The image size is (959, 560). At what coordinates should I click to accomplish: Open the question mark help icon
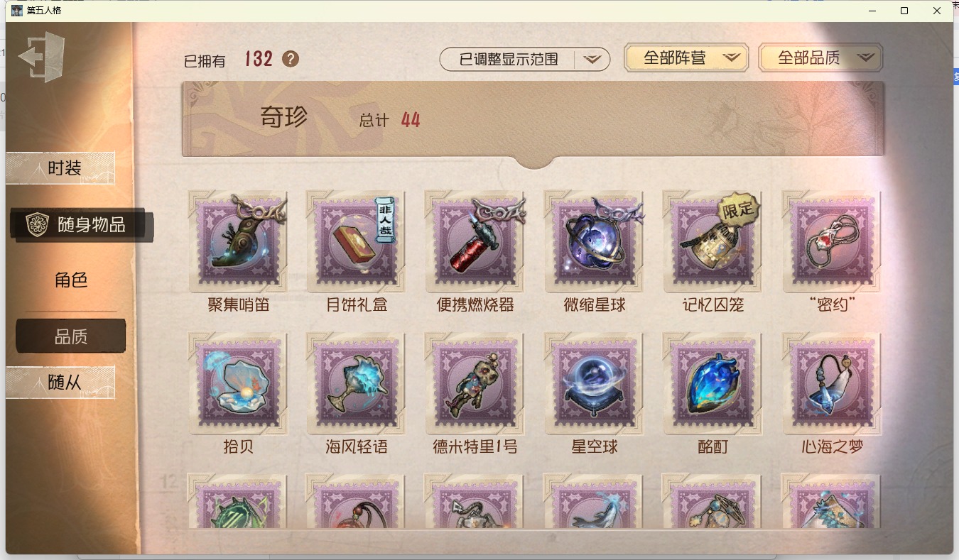(291, 59)
